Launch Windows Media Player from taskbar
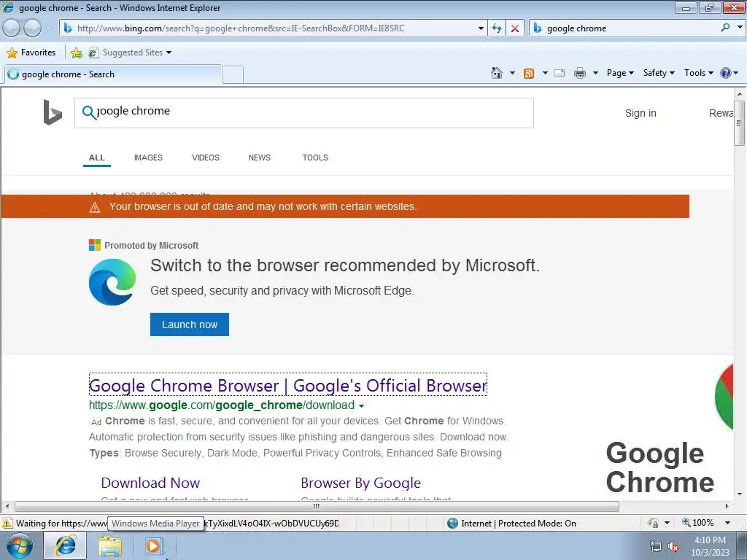Image resolution: width=747 pixels, height=560 pixels. pos(154,546)
